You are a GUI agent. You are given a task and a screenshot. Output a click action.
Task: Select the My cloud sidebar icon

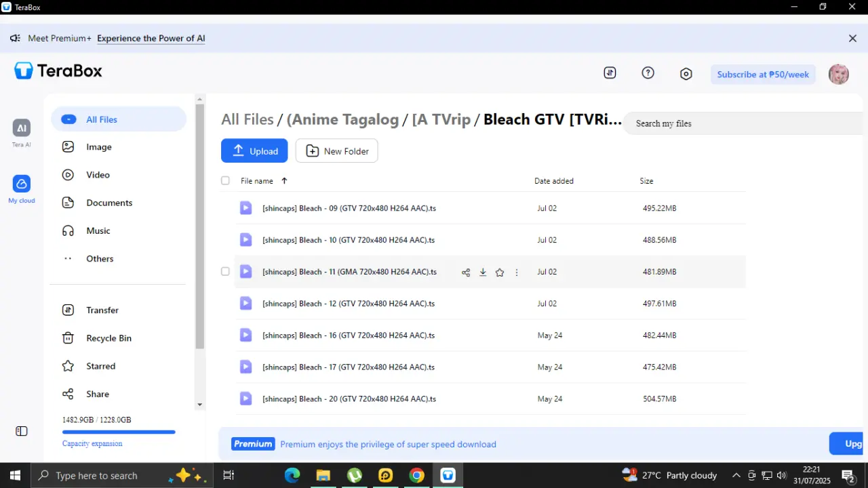(22, 184)
